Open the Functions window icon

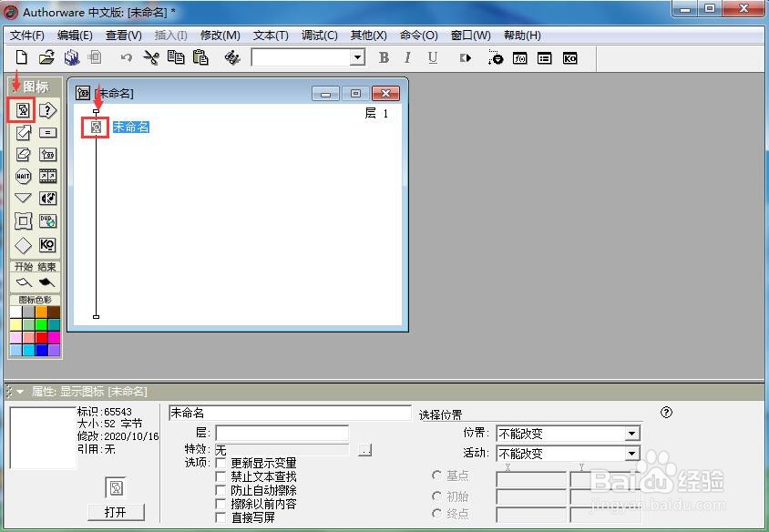520,58
